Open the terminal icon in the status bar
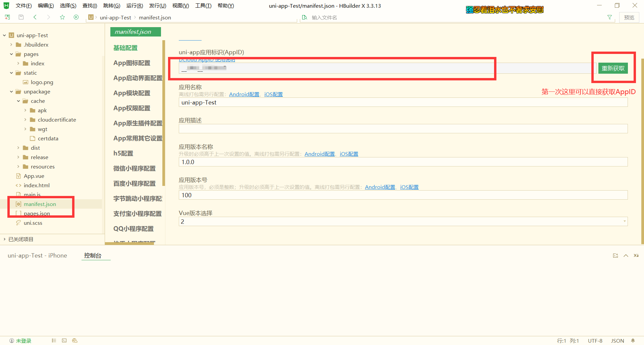This screenshot has height=345, width=644. pos(64,340)
